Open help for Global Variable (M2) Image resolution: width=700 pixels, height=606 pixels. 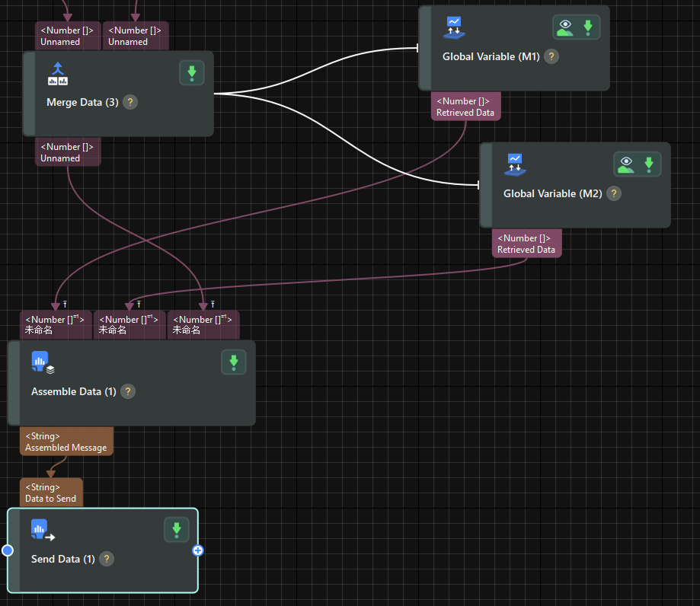613,193
